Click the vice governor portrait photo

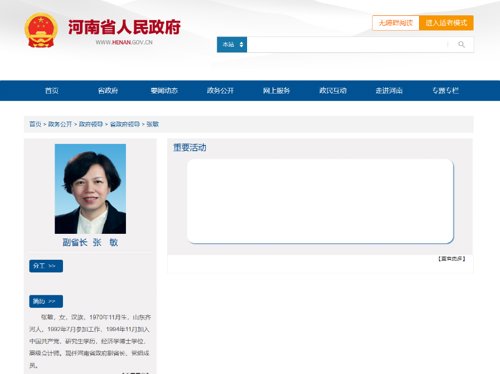click(90, 189)
